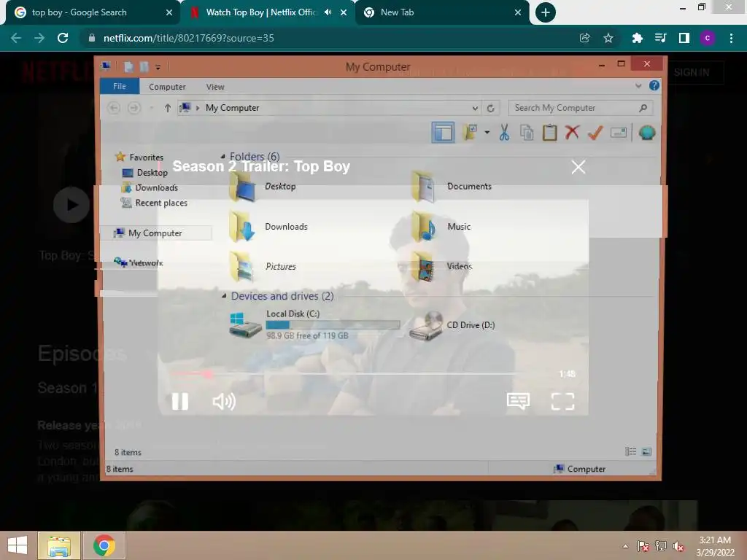Click the Paste clipboard toolbar icon
Viewport: 747px width, 560px height.
coord(549,133)
